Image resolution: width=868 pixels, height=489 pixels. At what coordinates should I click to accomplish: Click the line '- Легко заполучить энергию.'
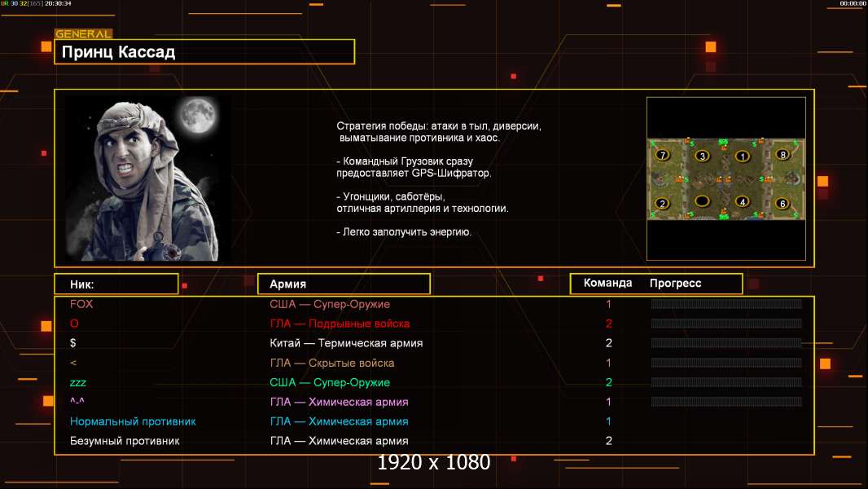tap(404, 231)
